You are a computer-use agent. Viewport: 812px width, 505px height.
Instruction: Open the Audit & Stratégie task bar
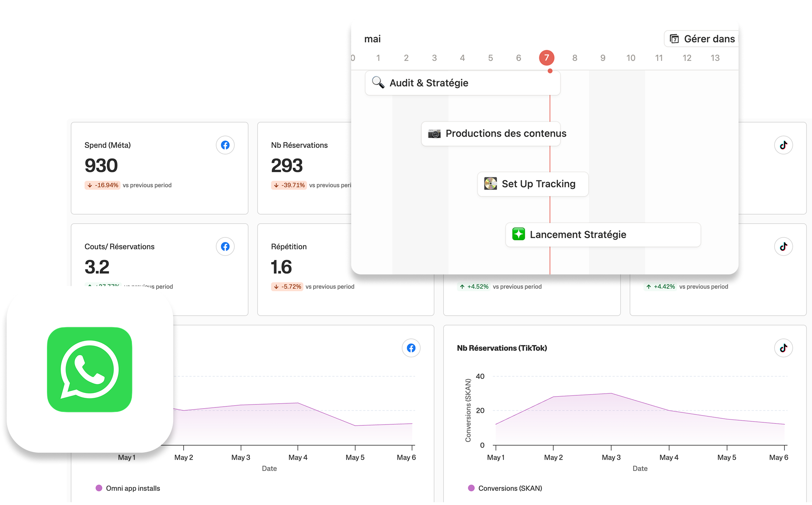[x=462, y=83]
